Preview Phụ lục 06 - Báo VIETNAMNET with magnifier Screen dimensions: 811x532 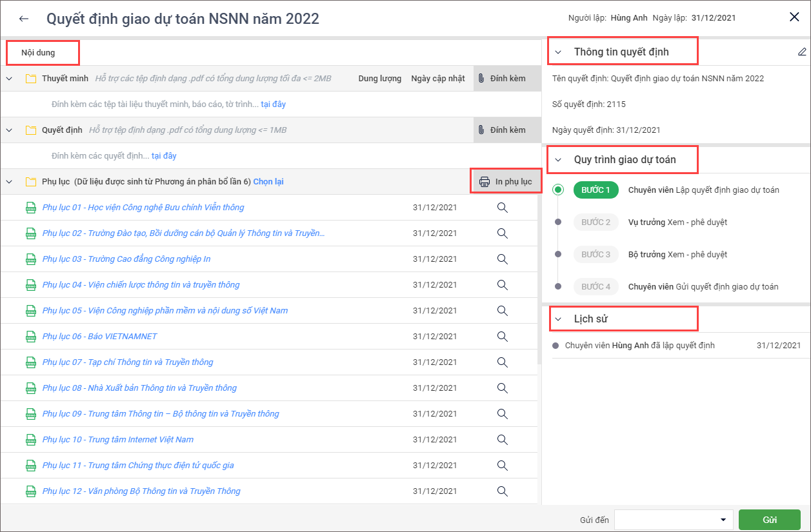[x=502, y=337]
